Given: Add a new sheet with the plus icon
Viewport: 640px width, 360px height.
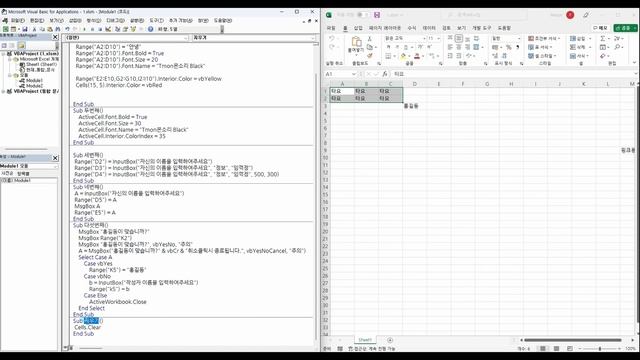Looking at the screenshot, I should pyautogui.click(x=390, y=340).
